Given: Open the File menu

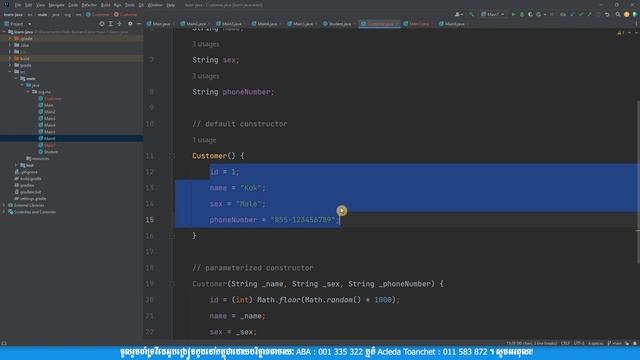Looking at the screenshot, I should click(x=18, y=5).
